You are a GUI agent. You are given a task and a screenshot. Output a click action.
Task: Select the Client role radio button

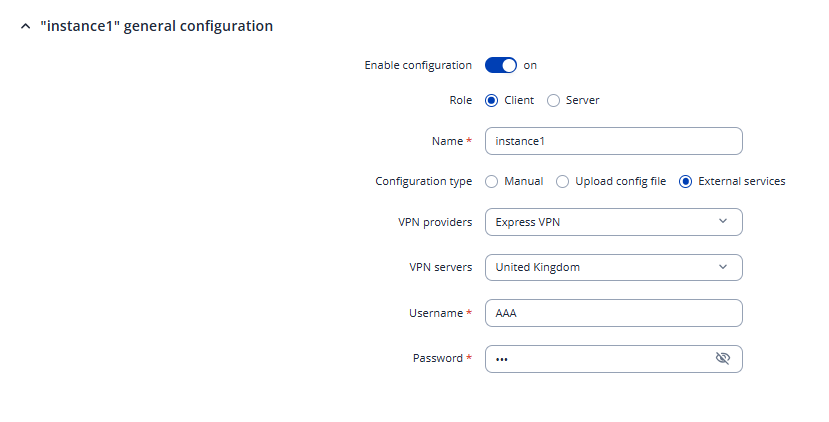pyautogui.click(x=491, y=100)
